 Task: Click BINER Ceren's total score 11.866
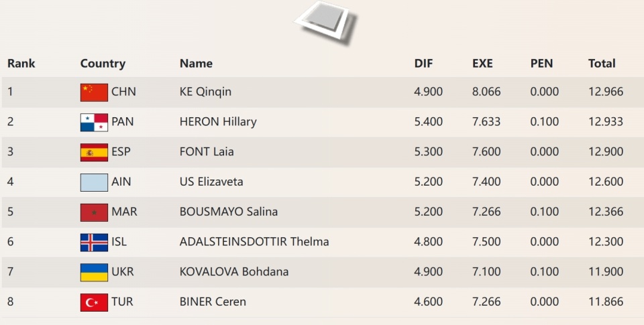tap(606, 302)
